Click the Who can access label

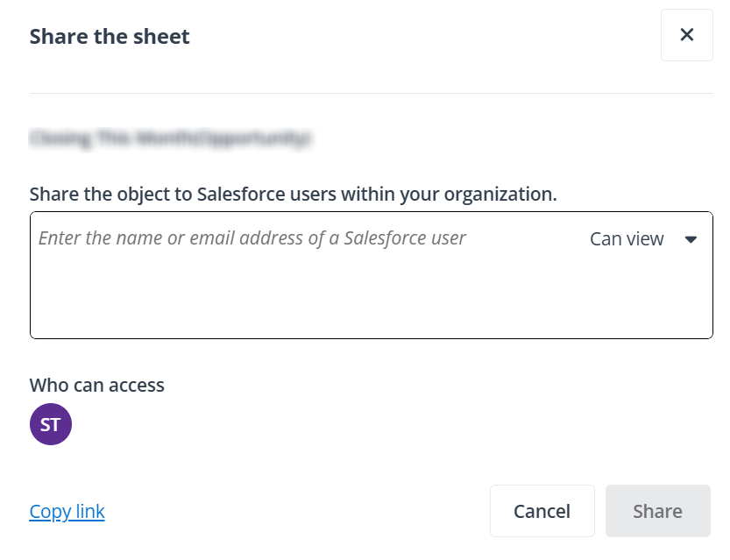click(96, 385)
